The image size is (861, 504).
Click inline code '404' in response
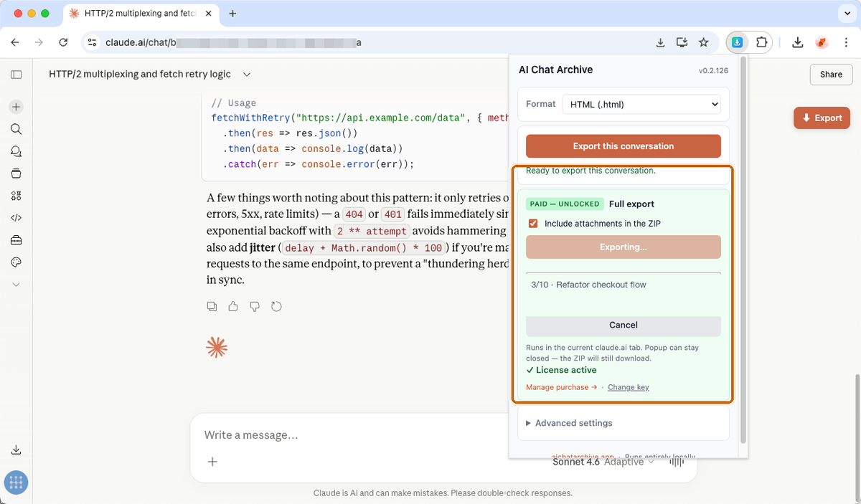(354, 215)
